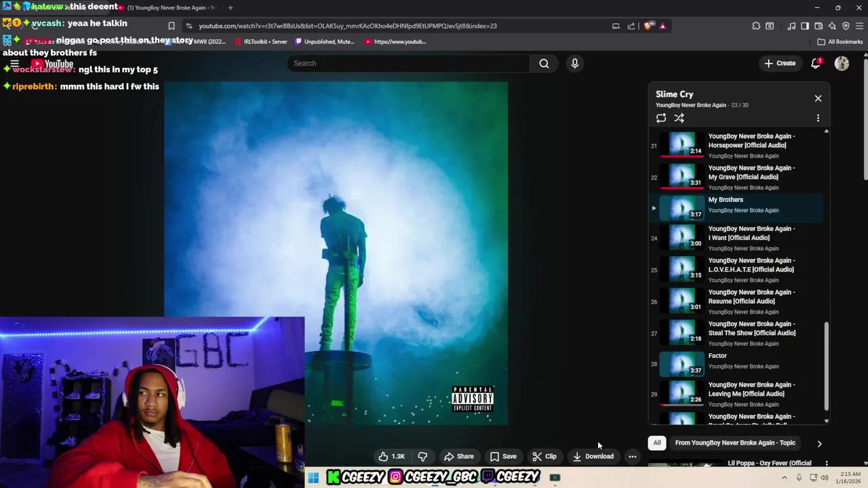Image resolution: width=868 pixels, height=488 pixels.
Task: Toggle shuffle playlist
Action: [x=679, y=118]
